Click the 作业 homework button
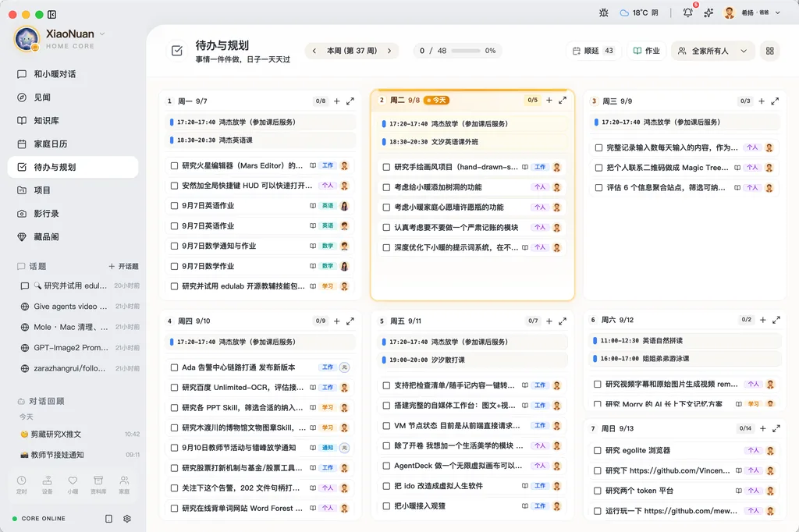 646,51
